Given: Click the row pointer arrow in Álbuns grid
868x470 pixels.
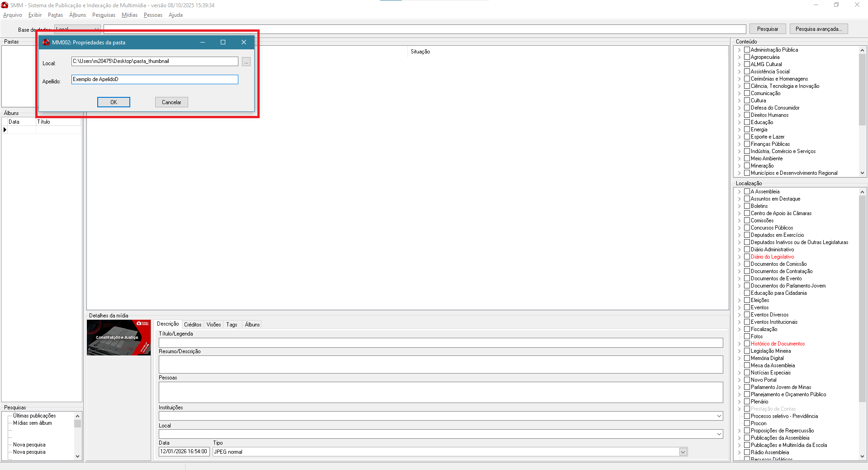Looking at the screenshot, I should coord(5,130).
